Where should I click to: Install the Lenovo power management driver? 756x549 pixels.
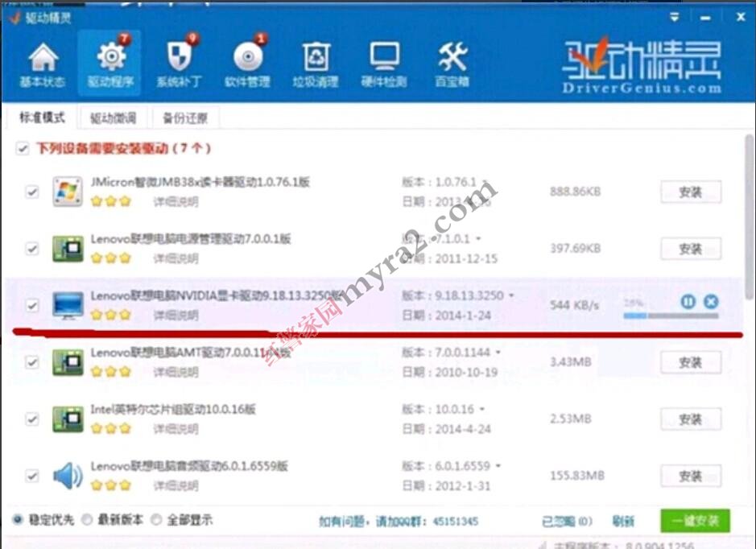pos(691,249)
